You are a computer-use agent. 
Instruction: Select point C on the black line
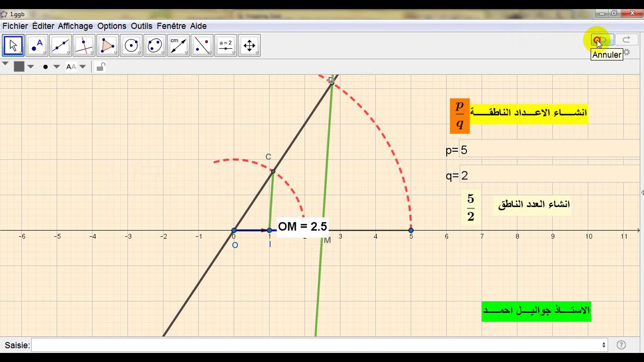coord(273,172)
